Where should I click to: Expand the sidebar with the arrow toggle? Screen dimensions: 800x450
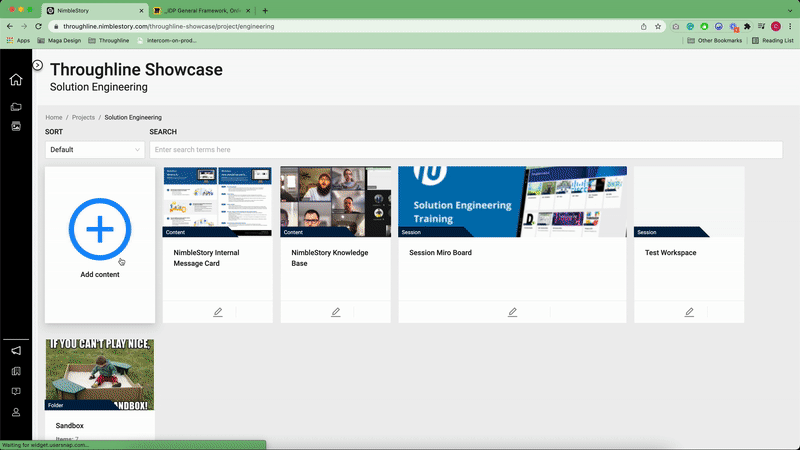(x=37, y=65)
